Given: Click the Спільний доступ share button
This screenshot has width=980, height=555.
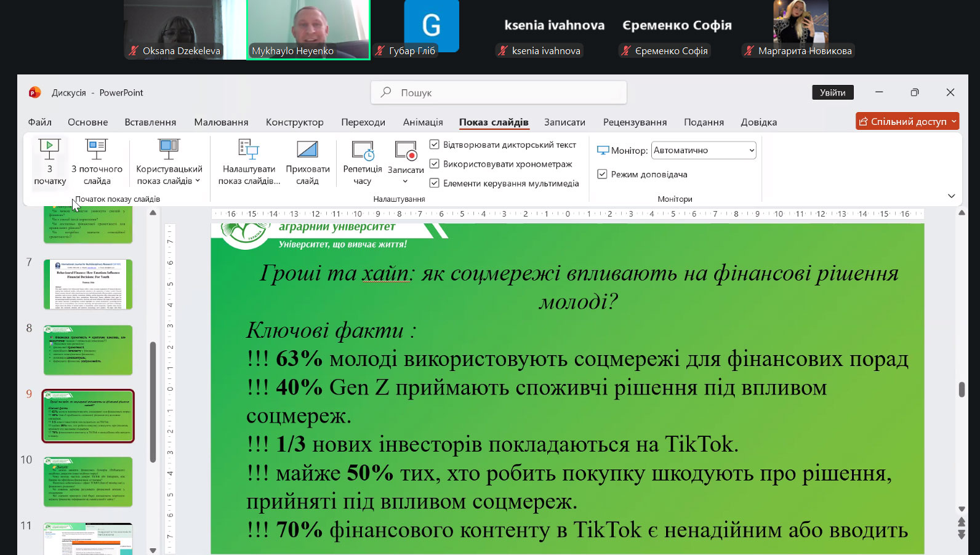Looking at the screenshot, I should 907,121.
